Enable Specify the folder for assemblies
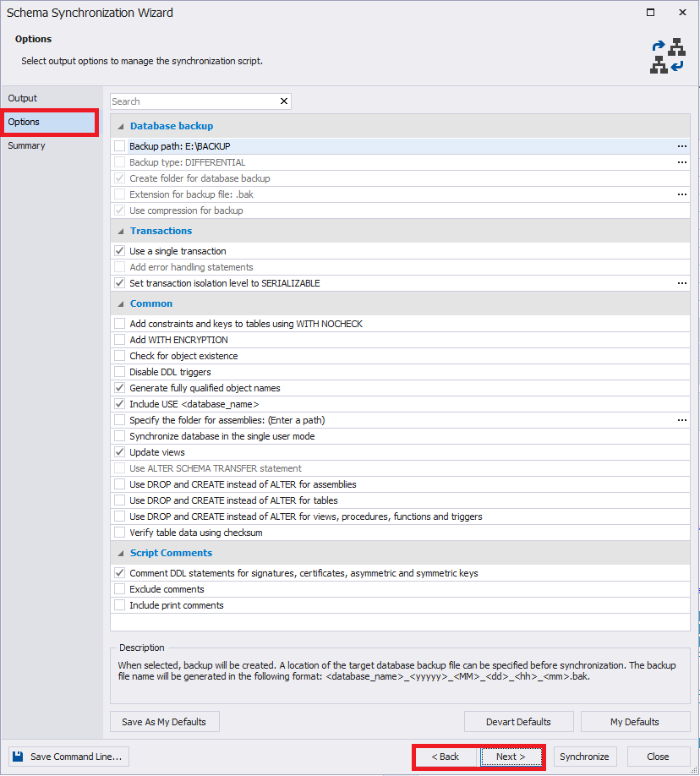This screenshot has height=776, width=700. coord(119,420)
